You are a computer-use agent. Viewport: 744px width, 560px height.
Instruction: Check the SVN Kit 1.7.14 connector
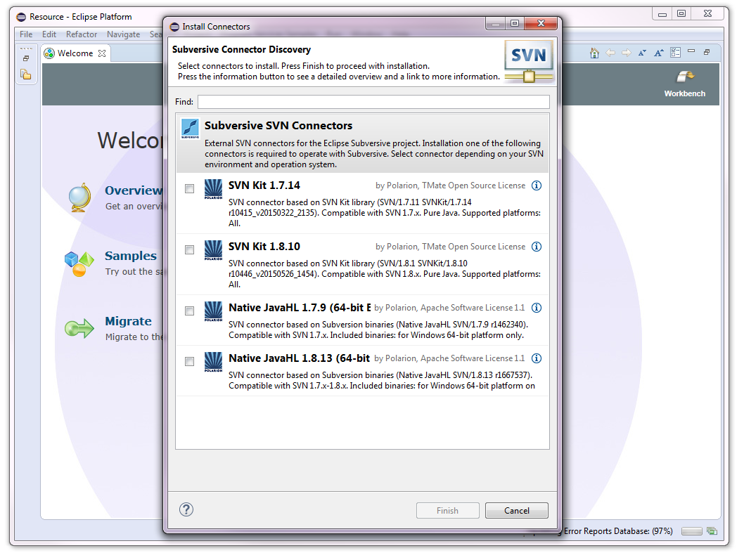[189, 189]
